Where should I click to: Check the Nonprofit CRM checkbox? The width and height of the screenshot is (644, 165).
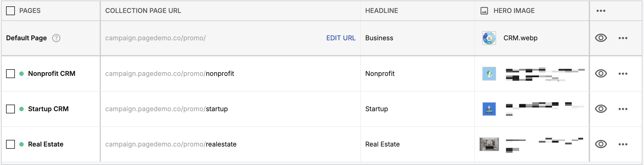pos(10,74)
